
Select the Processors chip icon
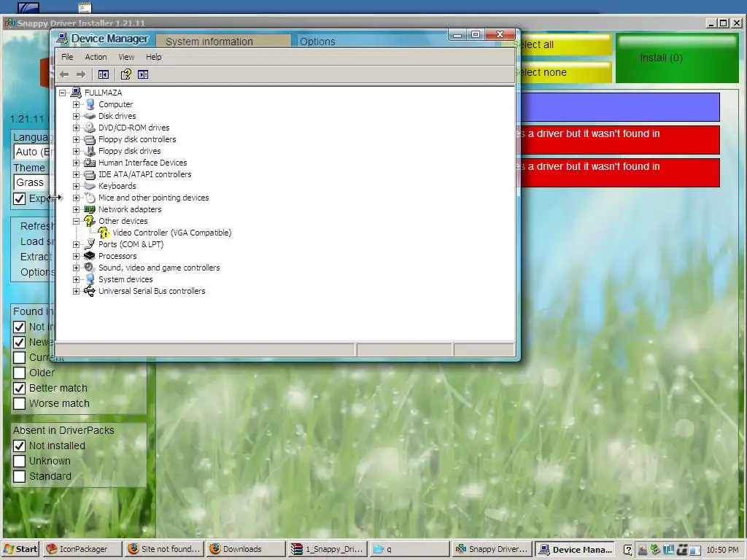90,256
